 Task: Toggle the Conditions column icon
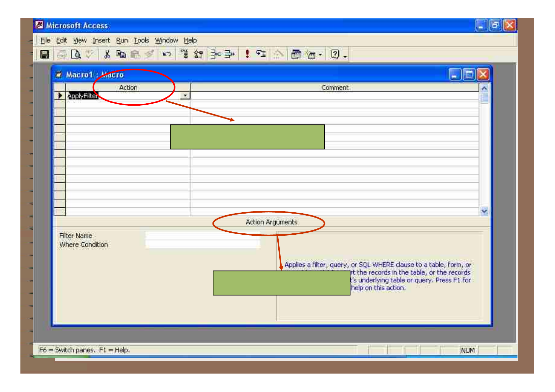(198, 54)
